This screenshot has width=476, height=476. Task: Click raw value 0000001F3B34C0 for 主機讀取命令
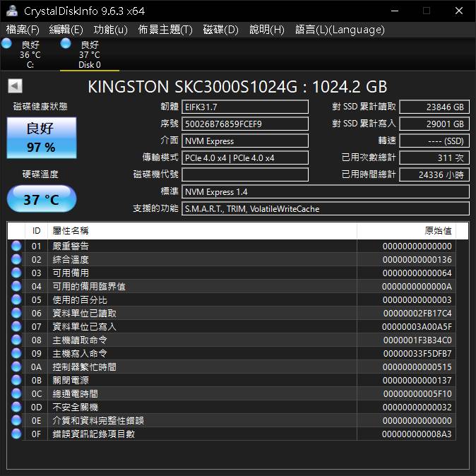point(417,340)
